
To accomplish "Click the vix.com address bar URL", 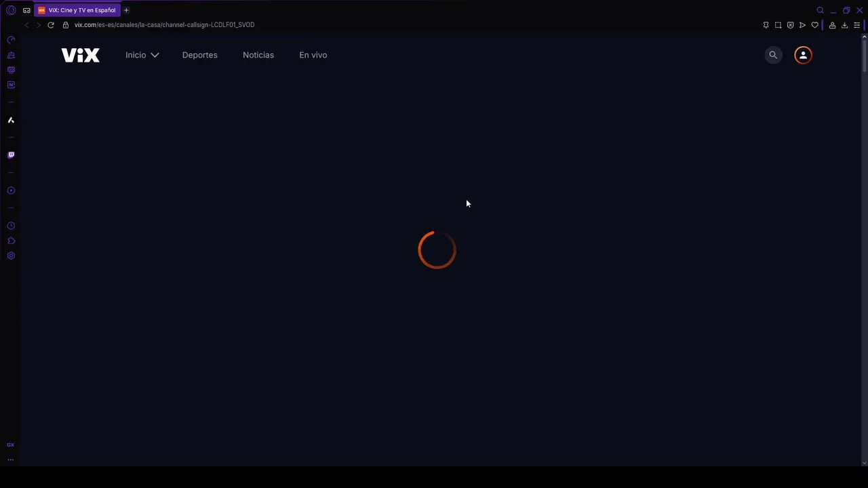I will 164,25.
